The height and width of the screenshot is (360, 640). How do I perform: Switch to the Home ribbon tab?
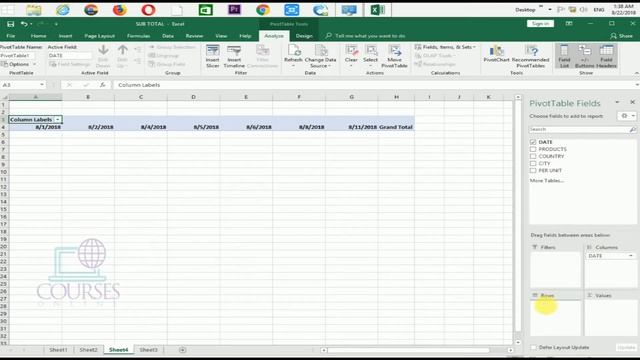(38, 36)
